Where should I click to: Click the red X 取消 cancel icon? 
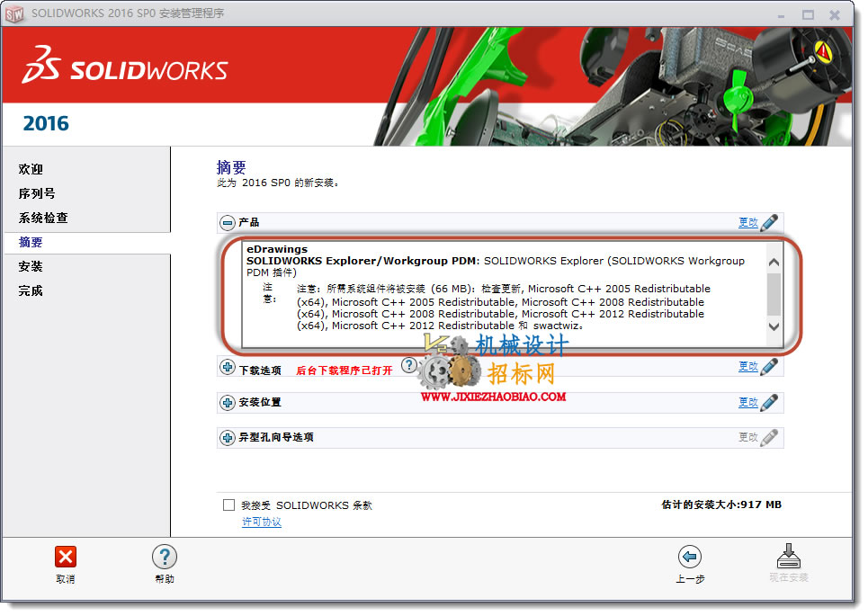point(66,557)
